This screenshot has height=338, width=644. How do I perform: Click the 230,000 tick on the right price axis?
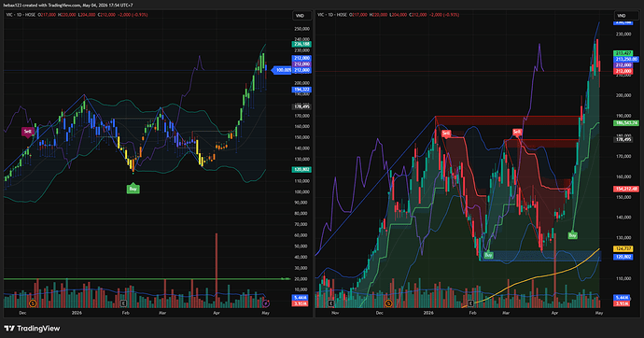click(623, 35)
